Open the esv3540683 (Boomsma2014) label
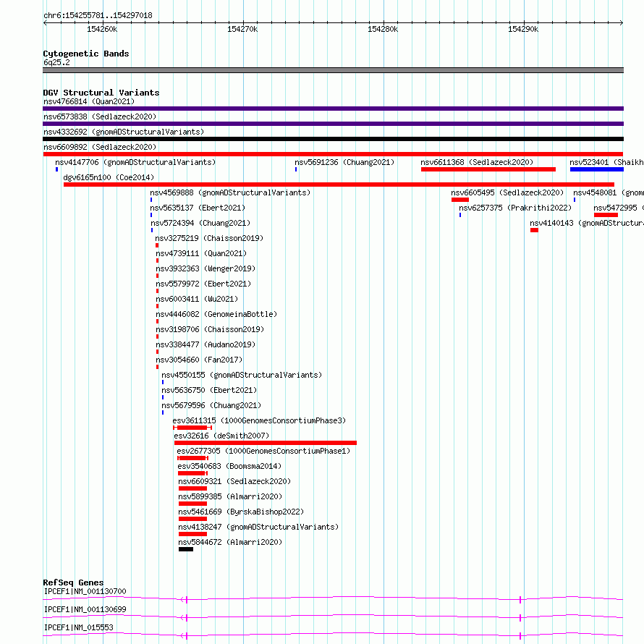This screenshot has height=644, width=644. [229, 466]
